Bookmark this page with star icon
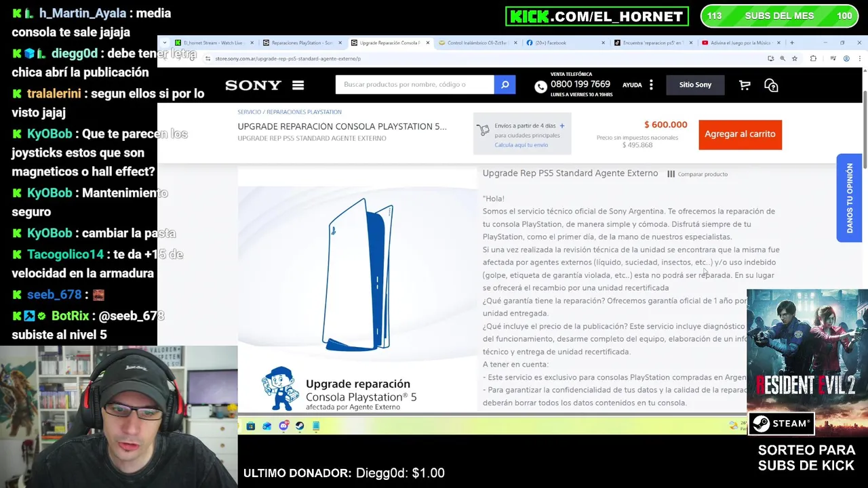Image resolution: width=868 pixels, height=488 pixels. pyautogui.click(x=795, y=59)
